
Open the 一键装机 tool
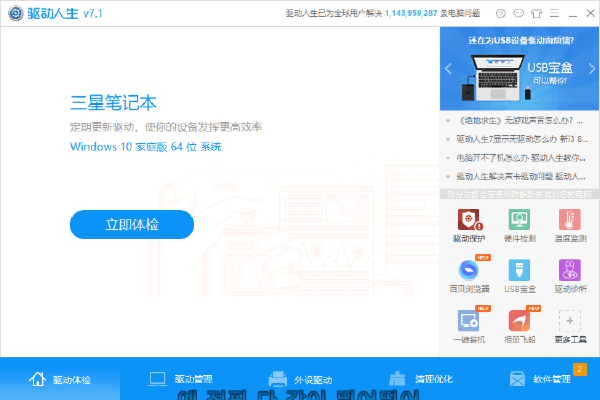click(x=469, y=326)
